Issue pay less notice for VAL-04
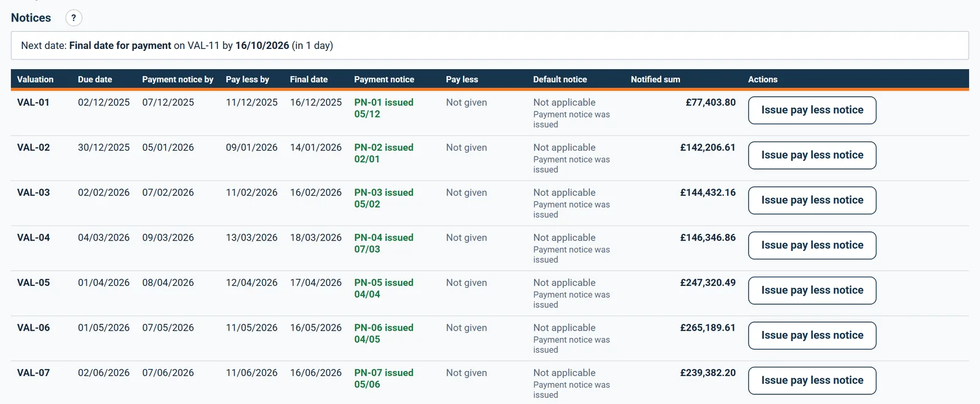 (x=812, y=245)
